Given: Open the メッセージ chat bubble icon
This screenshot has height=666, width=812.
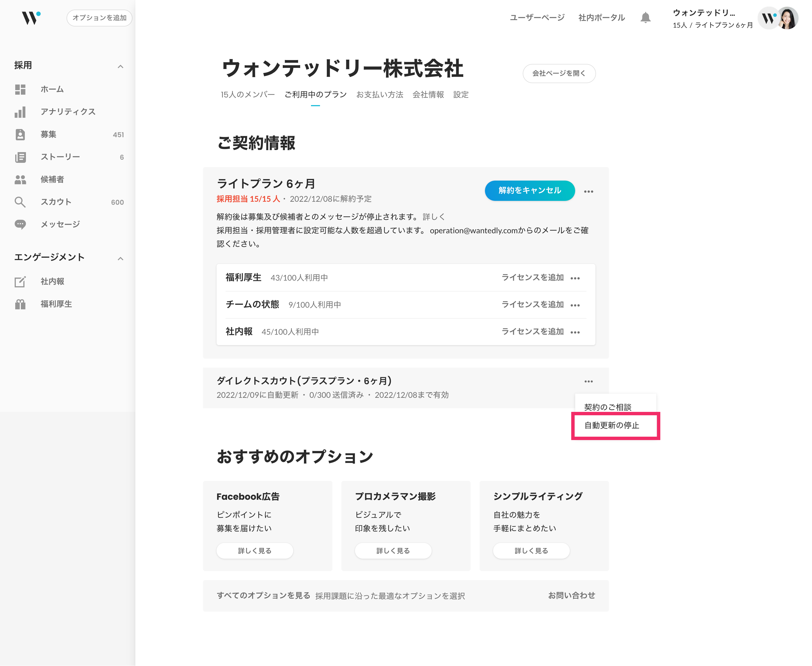Looking at the screenshot, I should click(20, 225).
